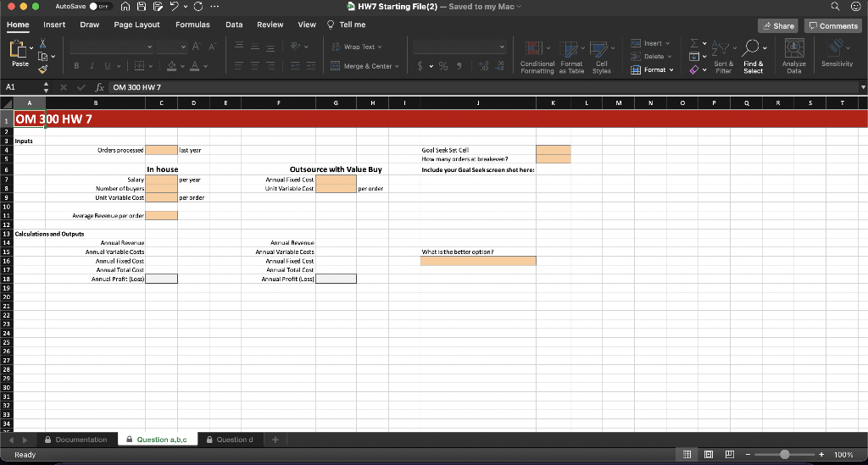868x465 pixels.
Task: Toggle Italic formatting
Action: [92, 66]
